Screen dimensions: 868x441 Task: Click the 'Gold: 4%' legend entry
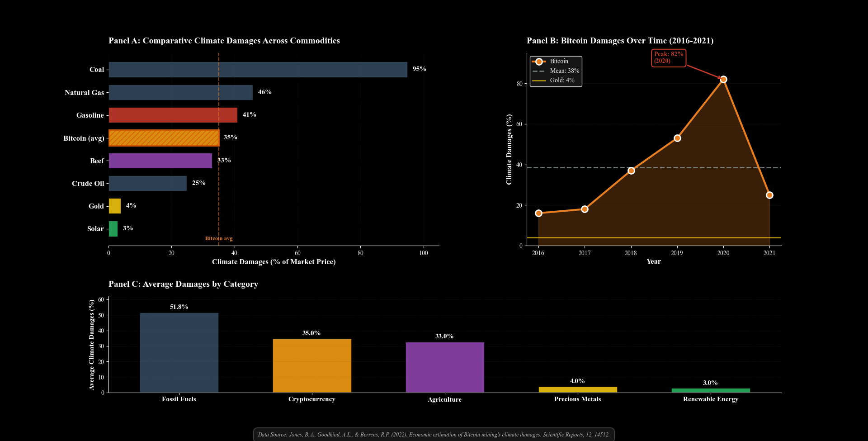click(553, 81)
